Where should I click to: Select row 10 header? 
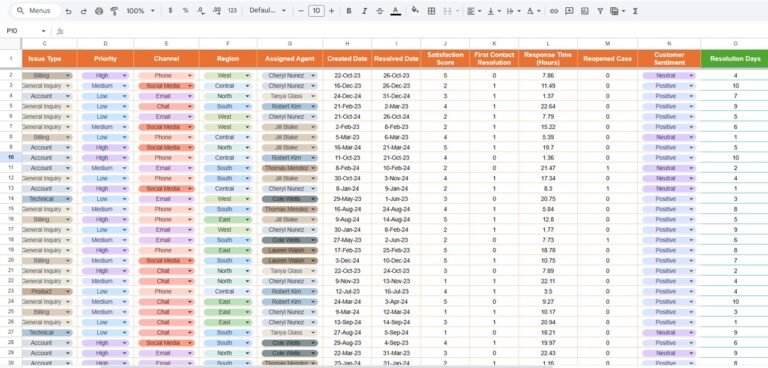point(11,158)
